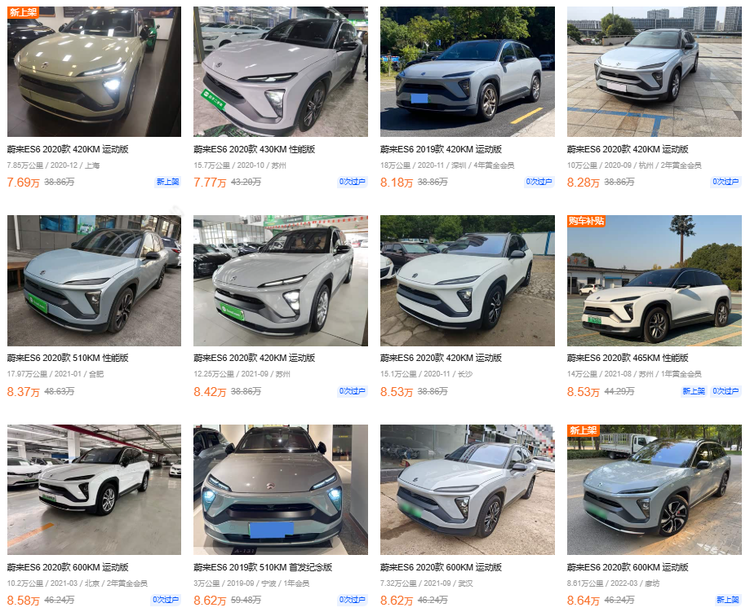View photo of the 8.58万 Beijing white ES6
Image resolution: width=750 pixels, height=612 pixels.
94,490
